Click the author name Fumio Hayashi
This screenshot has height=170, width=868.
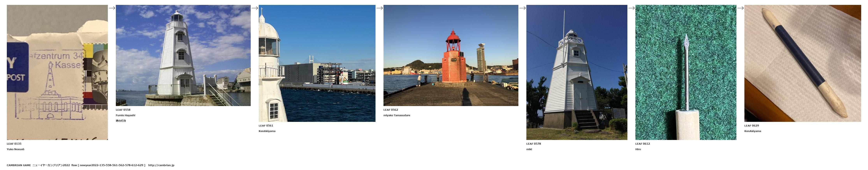click(125, 115)
